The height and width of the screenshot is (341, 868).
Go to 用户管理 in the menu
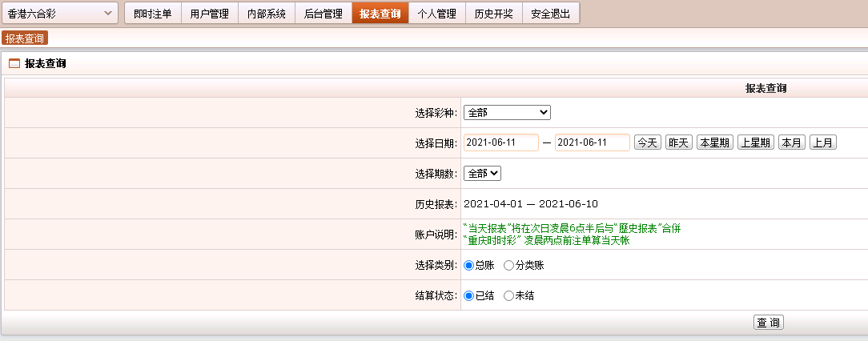[209, 14]
